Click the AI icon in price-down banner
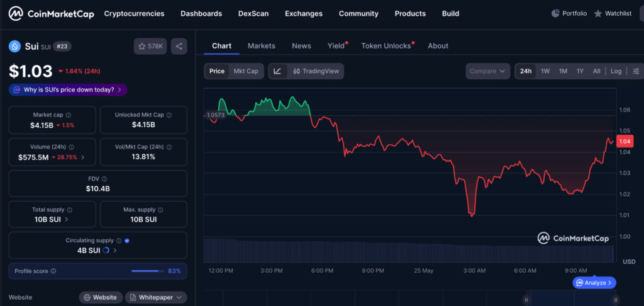Screen dimensions: 644x306 17,89
